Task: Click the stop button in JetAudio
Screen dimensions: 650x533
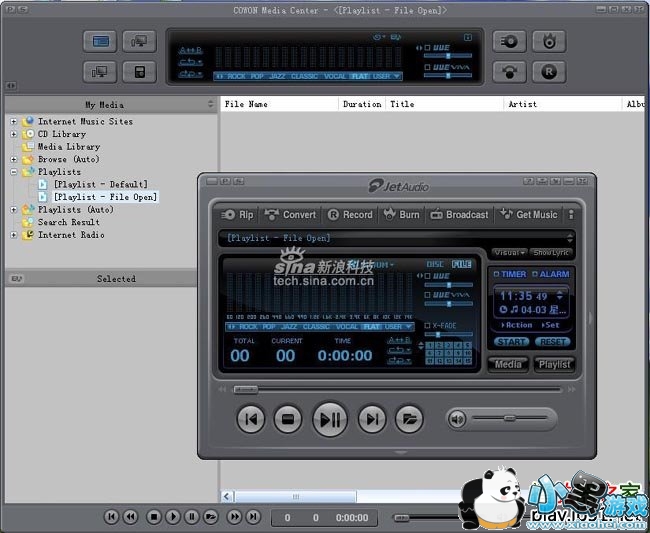Action: pyautogui.click(x=288, y=419)
